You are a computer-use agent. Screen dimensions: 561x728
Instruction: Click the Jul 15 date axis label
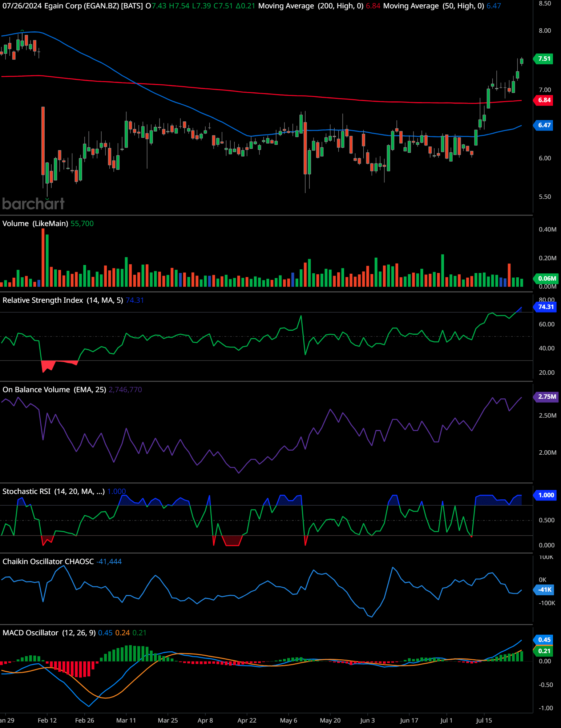coord(484,720)
